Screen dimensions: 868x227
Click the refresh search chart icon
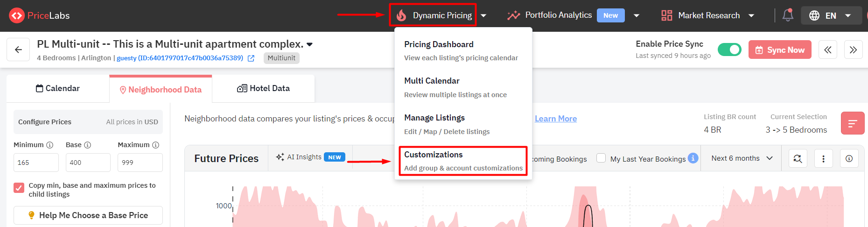798,159
